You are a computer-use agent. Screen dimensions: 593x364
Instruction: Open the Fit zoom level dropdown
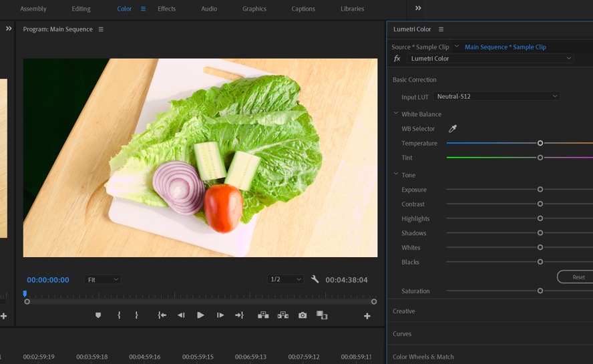point(103,280)
